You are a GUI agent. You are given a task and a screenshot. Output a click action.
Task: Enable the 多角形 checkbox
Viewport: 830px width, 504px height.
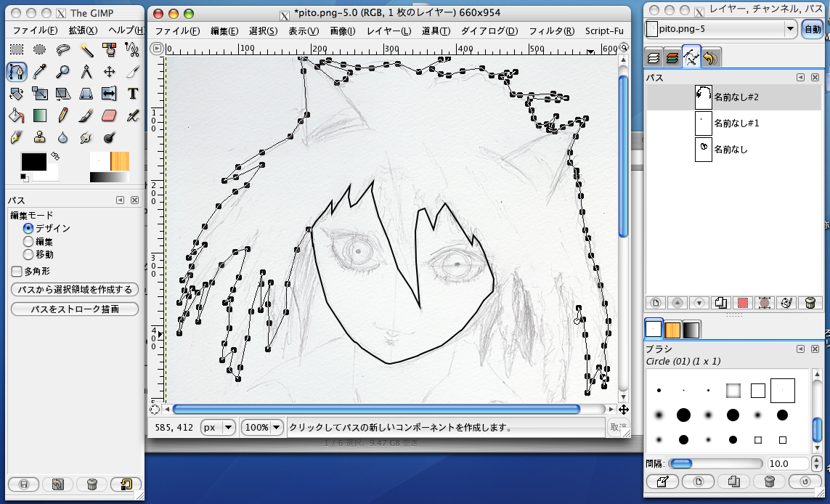17,271
